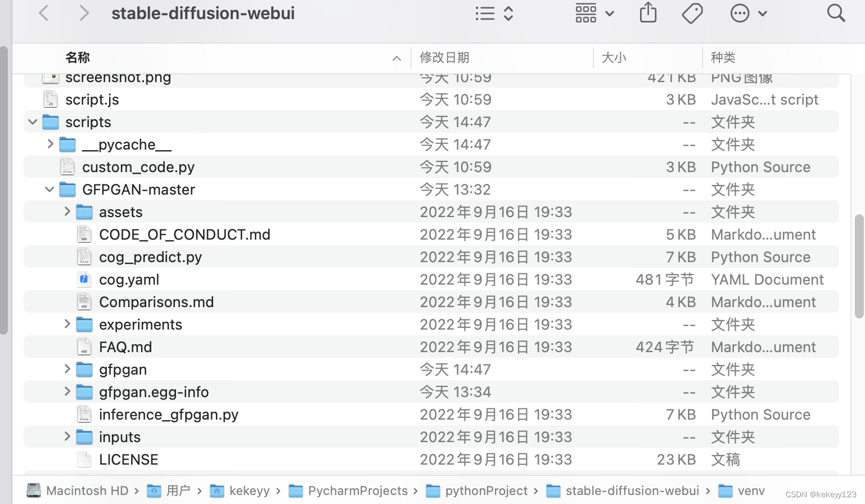Select the __pycache__ folder icon
The width and height of the screenshot is (865, 504).
pyautogui.click(x=67, y=144)
